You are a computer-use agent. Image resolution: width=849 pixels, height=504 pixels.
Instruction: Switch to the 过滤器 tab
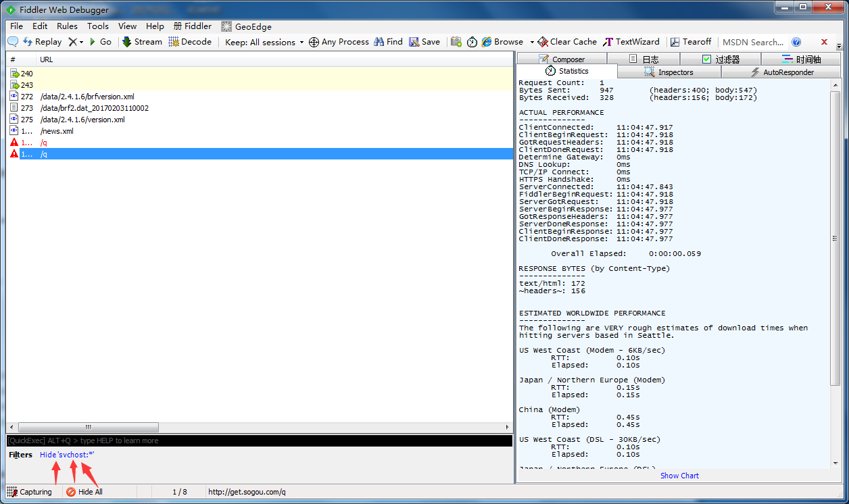[721, 59]
